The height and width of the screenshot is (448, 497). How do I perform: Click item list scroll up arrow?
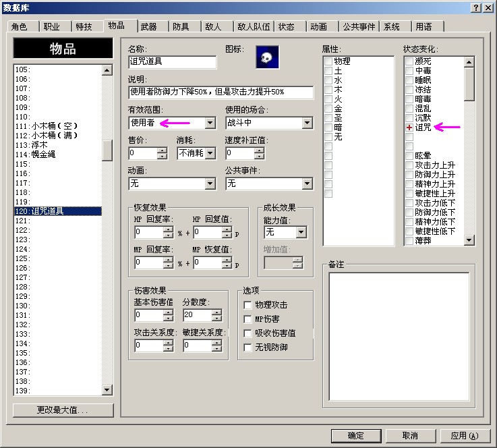pos(107,70)
